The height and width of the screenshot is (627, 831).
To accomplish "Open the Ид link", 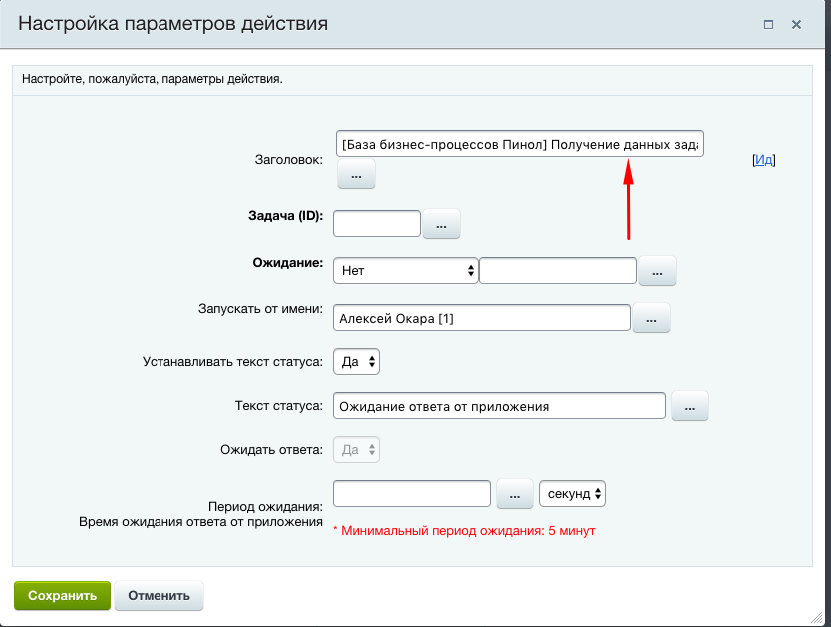I will click(x=763, y=159).
